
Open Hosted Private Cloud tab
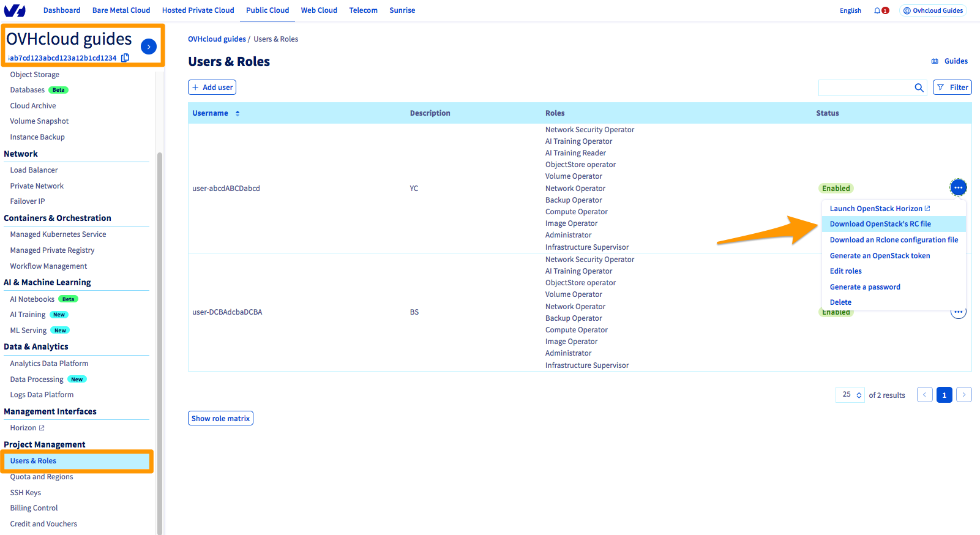pos(198,10)
